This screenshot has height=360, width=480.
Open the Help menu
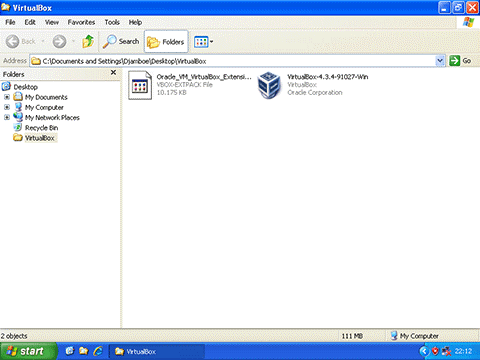135,22
